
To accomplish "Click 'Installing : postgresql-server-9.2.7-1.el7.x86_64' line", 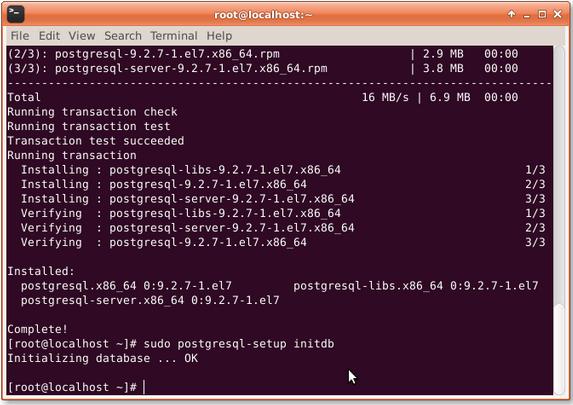I will tap(187, 199).
